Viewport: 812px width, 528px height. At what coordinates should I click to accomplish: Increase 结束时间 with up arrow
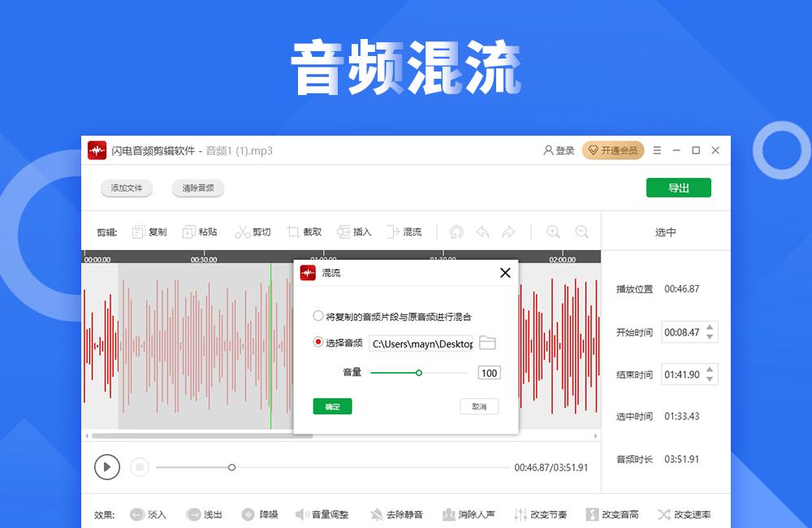(x=710, y=369)
